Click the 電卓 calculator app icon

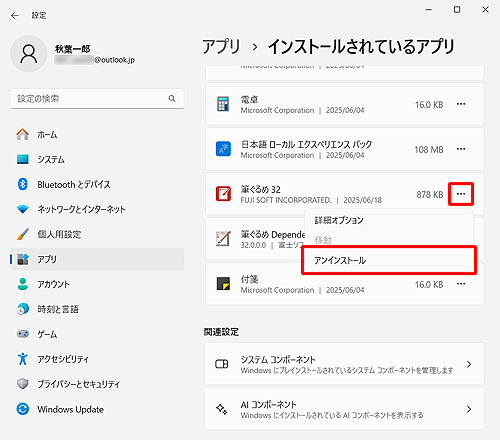[x=223, y=104]
